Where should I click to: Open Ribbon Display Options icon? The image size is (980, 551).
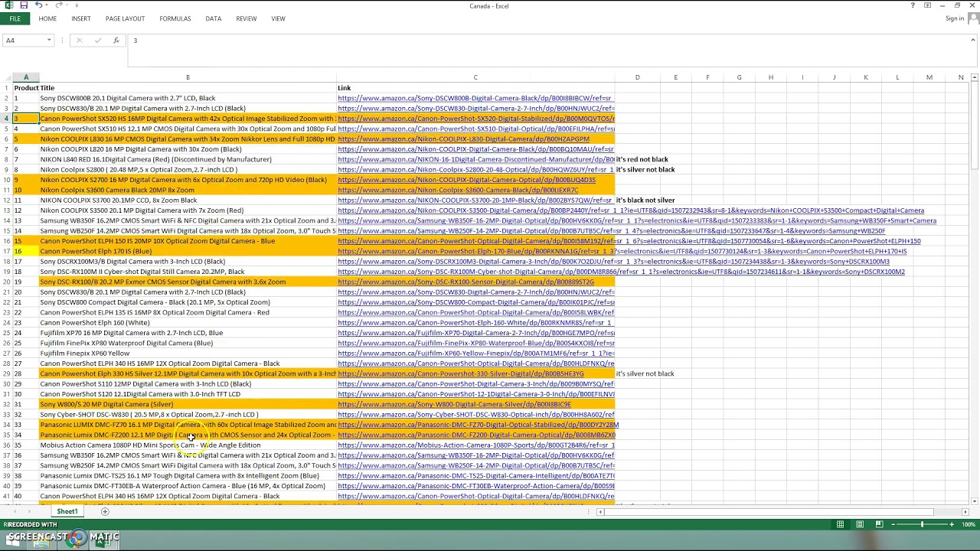coord(928,5)
